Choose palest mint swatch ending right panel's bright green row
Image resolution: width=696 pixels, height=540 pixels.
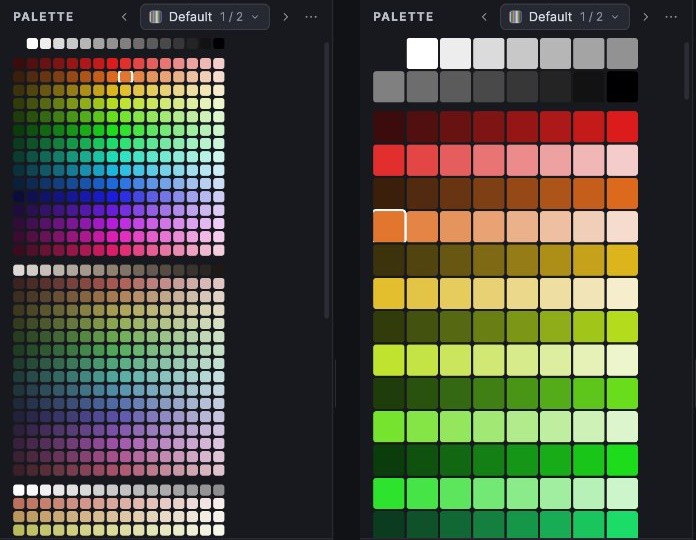coord(622,493)
